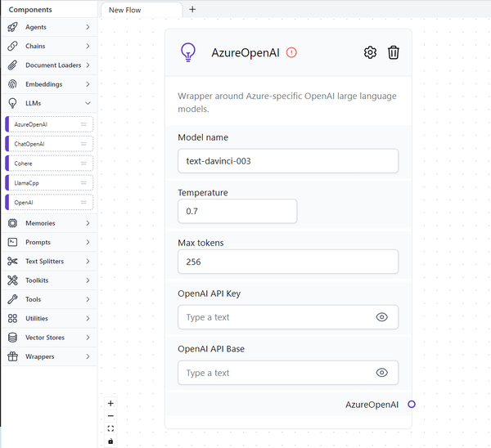Toggle the canvas lock control
This screenshot has width=491, height=448.
(x=110, y=441)
